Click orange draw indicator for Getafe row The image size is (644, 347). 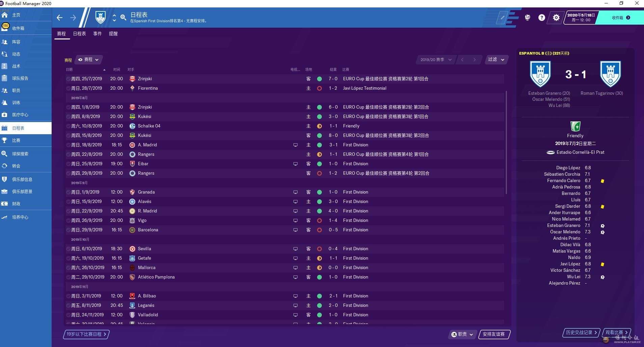coord(319,258)
